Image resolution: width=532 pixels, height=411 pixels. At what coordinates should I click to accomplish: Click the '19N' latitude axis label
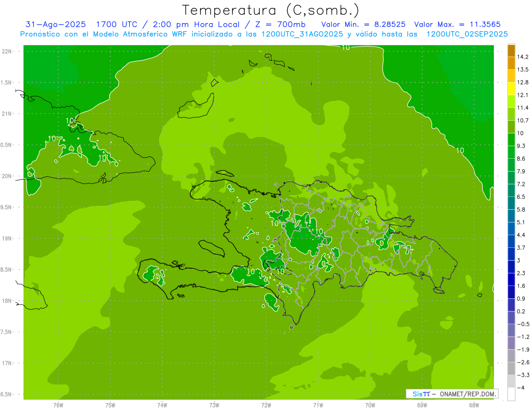(7, 239)
